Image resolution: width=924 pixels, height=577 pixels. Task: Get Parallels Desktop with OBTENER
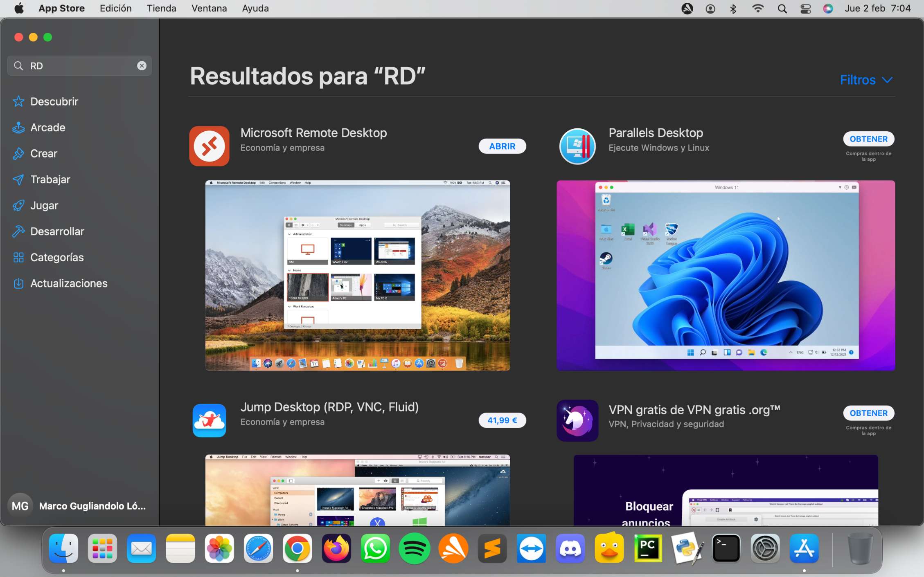click(x=868, y=139)
